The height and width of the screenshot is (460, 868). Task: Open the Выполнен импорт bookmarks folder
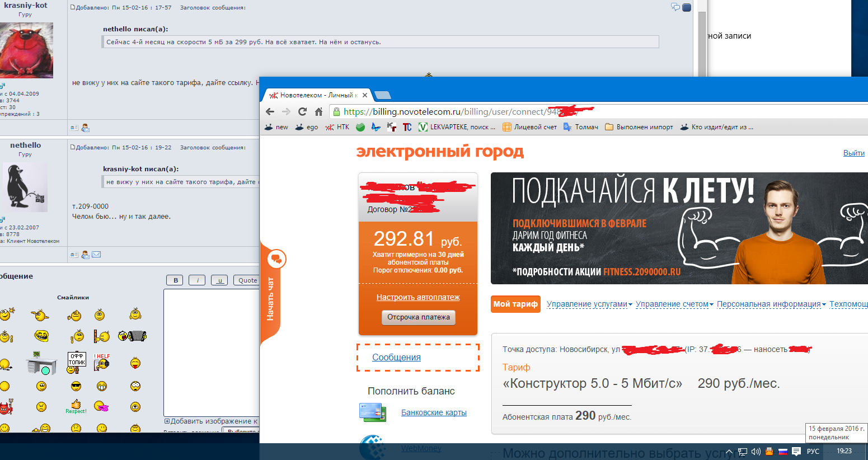[x=639, y=127]
